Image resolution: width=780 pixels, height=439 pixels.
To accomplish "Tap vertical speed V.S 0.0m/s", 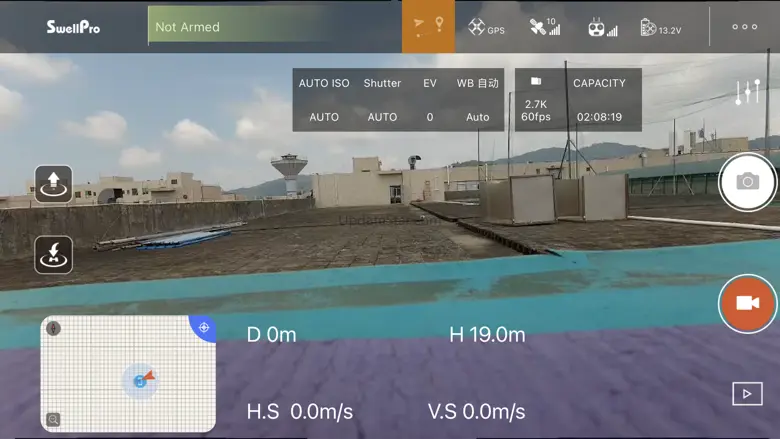I will point(477,412).
